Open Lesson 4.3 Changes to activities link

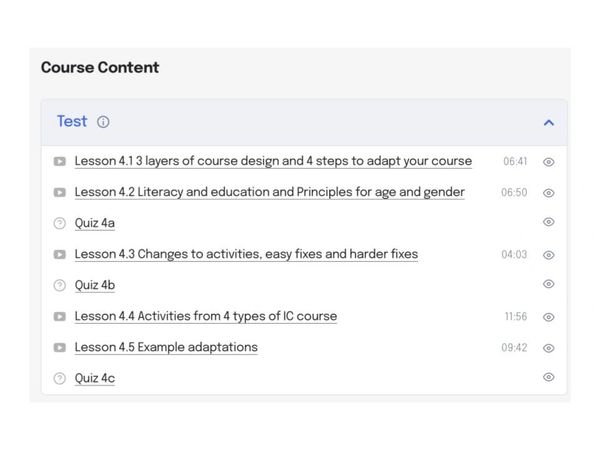pyautogui.click(x=246, y=254)
